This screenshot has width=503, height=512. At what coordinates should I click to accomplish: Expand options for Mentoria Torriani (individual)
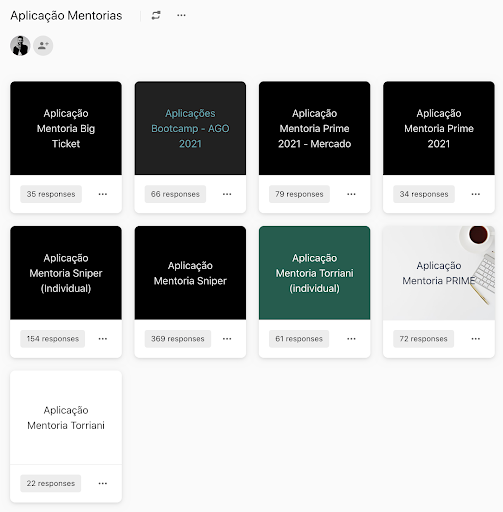(351, 339)
